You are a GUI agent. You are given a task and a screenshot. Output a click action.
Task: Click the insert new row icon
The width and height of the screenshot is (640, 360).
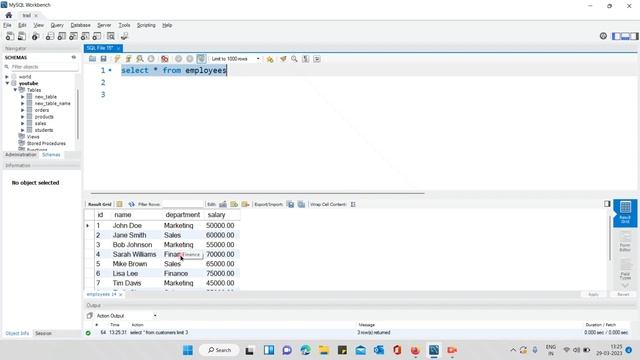pyautogui.click(x=234, y=204)
